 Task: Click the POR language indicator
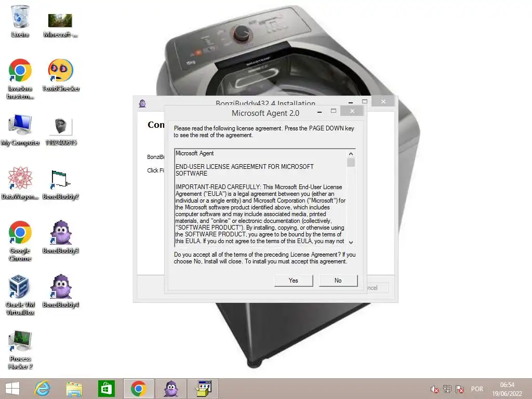coord(477,389)
